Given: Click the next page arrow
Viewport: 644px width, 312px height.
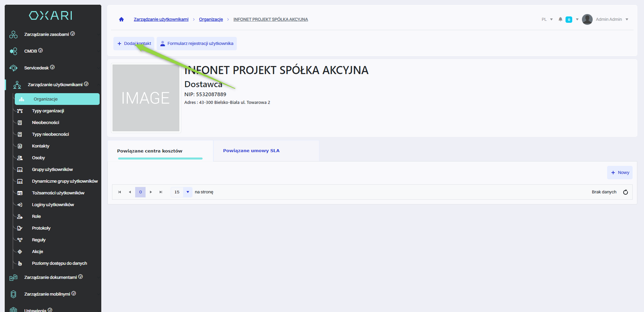Looking at the screenshot, I should click(x=151, y=192).
